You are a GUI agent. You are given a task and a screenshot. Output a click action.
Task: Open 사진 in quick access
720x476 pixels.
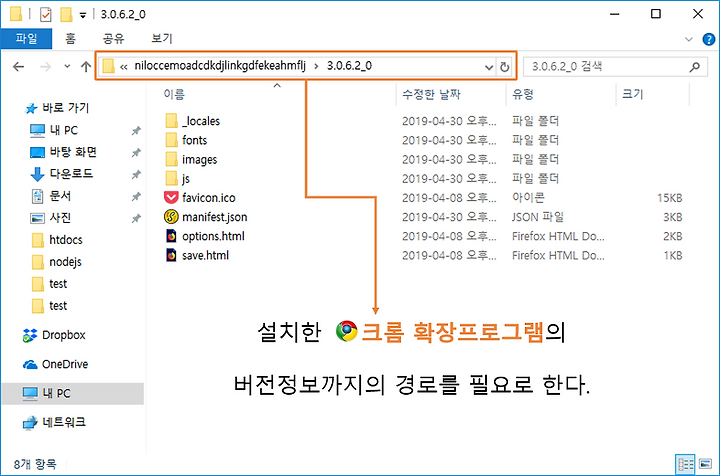51,218
